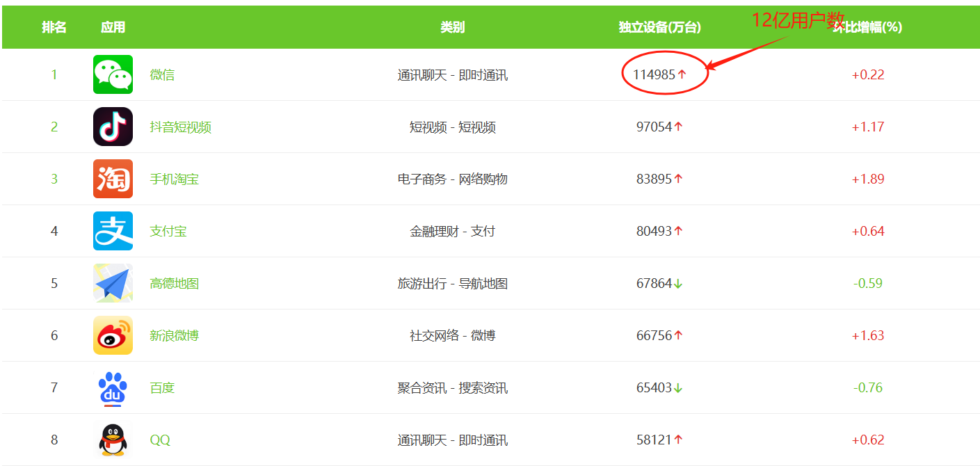Click rank number 2 for 抖音短视频
The height and width of the screenshot is (466, 980).
click(54, 127)
